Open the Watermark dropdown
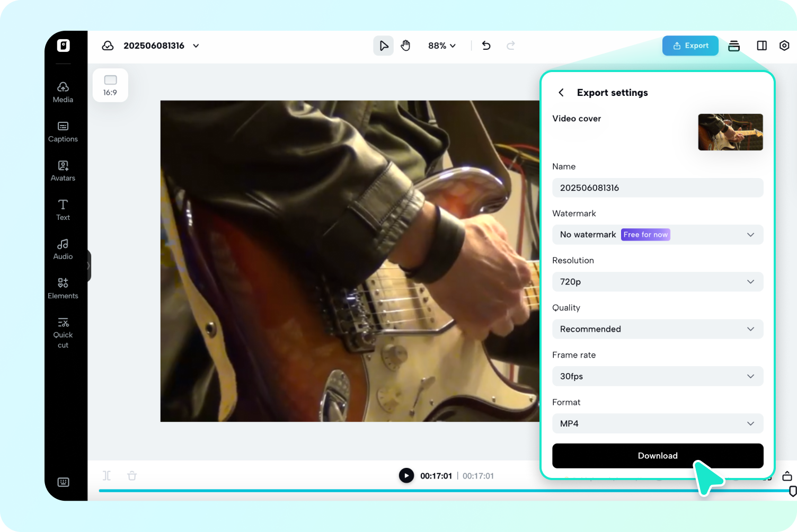 [x=658, y=235]
